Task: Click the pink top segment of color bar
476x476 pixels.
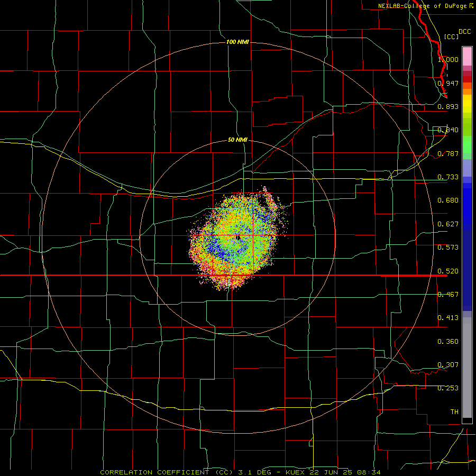Action: click(467, 56)
